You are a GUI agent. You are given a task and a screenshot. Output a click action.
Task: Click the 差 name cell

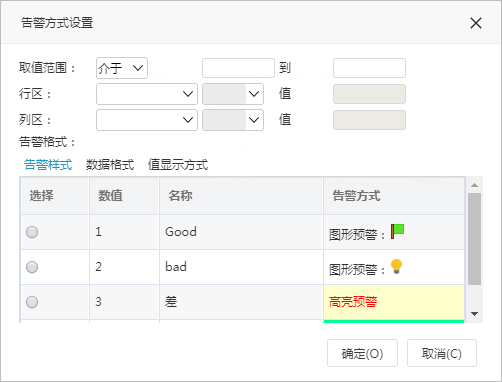coord(241,302)
